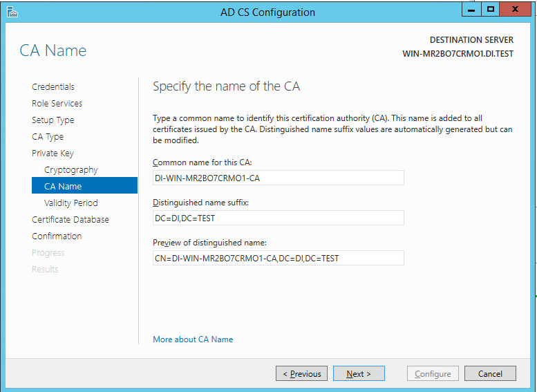Maximize the AD CS Configuration window
Screen dimensions: 537x392
click(x=490, y=10)
